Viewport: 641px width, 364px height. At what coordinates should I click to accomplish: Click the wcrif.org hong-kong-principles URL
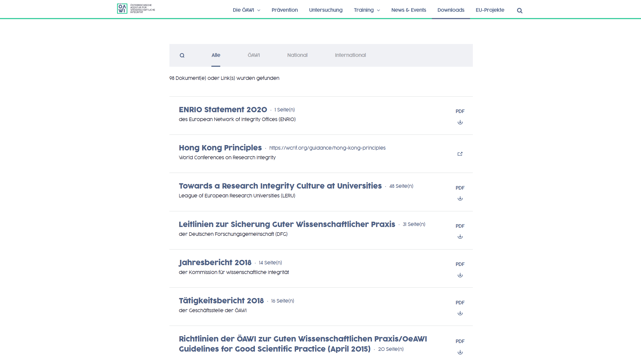[x=327, y=148]
